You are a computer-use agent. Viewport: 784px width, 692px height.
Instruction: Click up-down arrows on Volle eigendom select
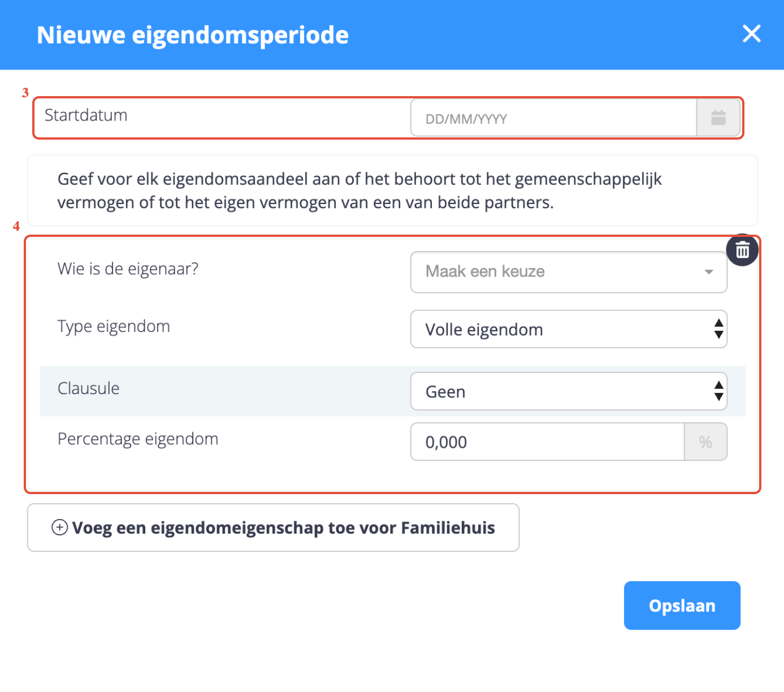coord(718,329)
